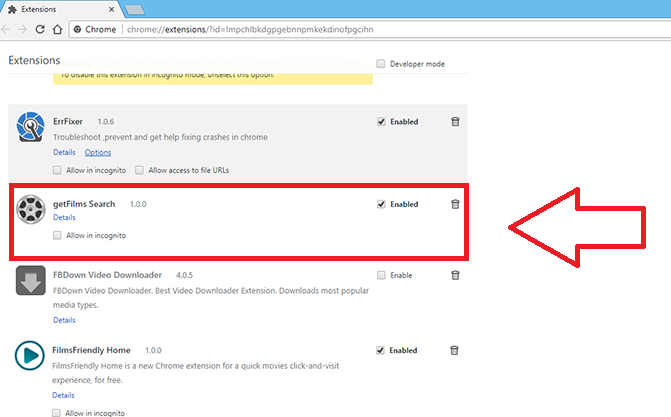Go forward with the navigation arrow

coord(23,30)
